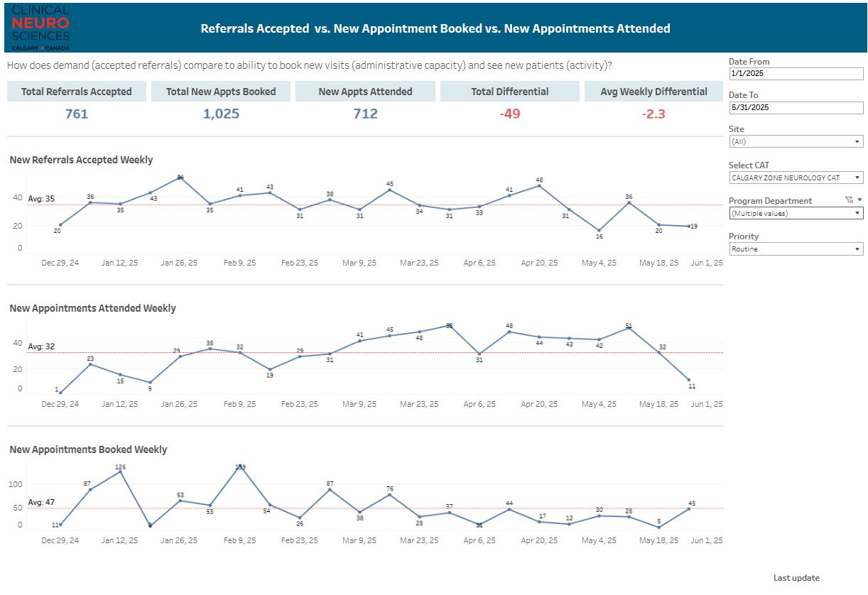Click the Clinical Neurosciences logo

pos(40,26)
